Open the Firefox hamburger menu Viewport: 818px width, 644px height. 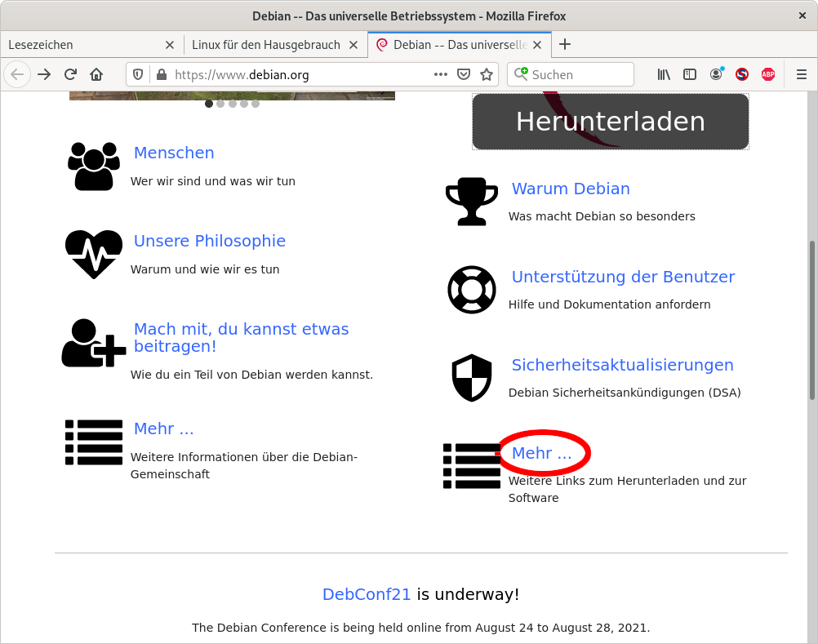point(802,74)
